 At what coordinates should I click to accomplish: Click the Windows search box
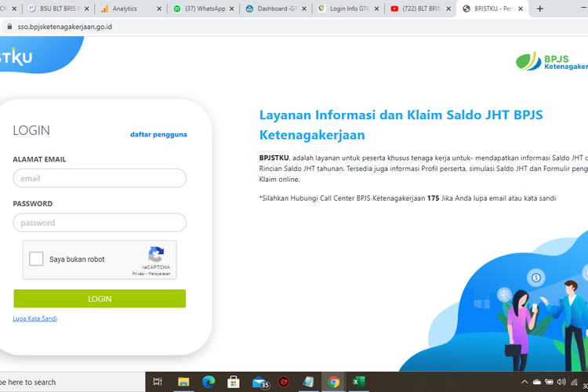click(x=71, y=382)
